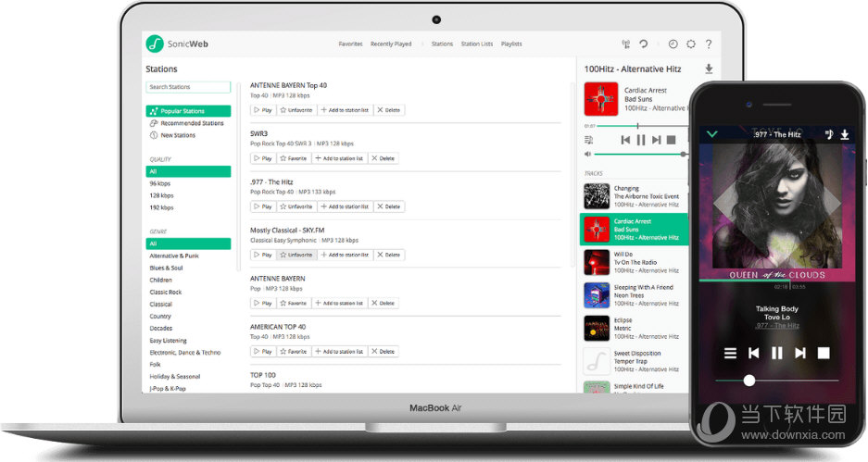Favorite the ANTENNE BAYERN Pop station
This screenshot has width=868, height=462.
(x=294, y=303)
